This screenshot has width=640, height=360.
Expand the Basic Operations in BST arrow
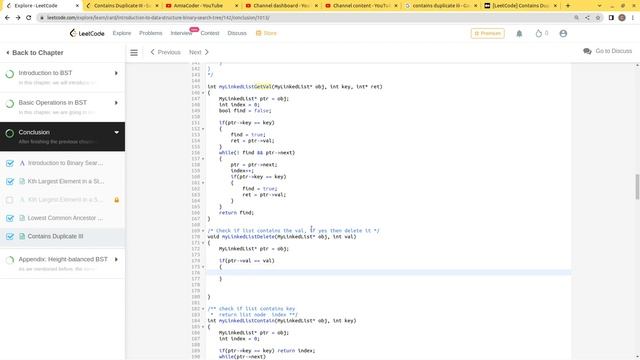point(116,103)
